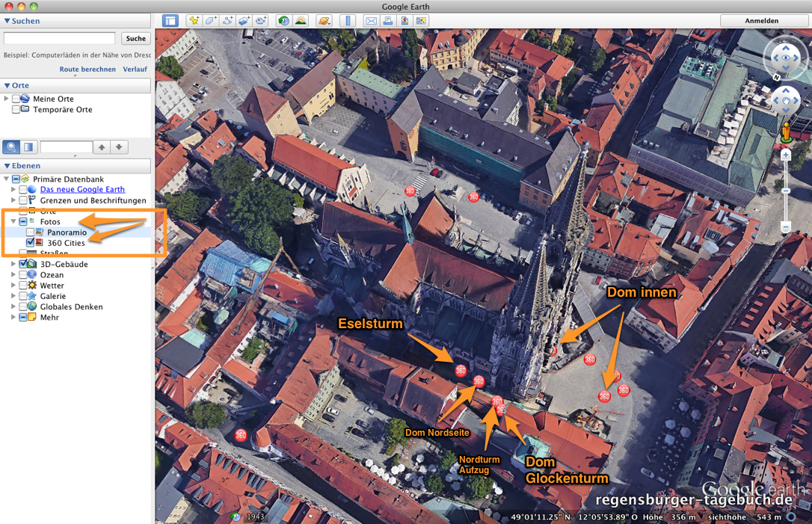Collapse the Primäre Datenbank tree
The image size is (812, 524).
point(6,179)
